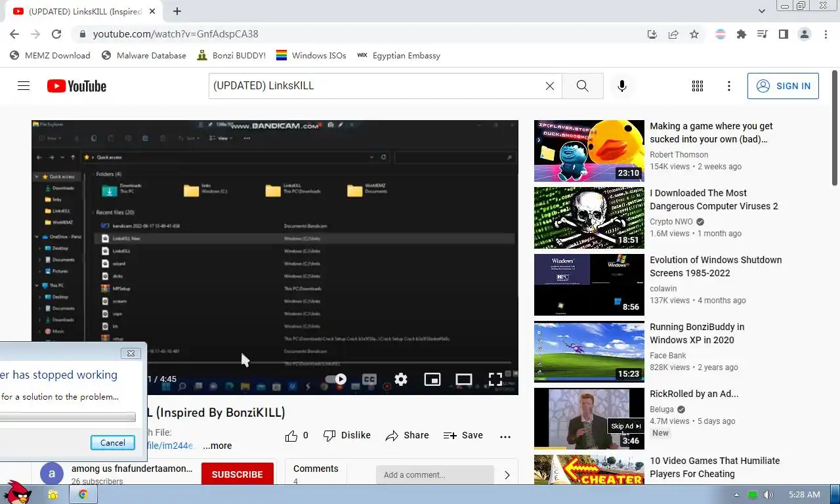Open the 'sucked into your own game' thumbnail

(589, 151)
